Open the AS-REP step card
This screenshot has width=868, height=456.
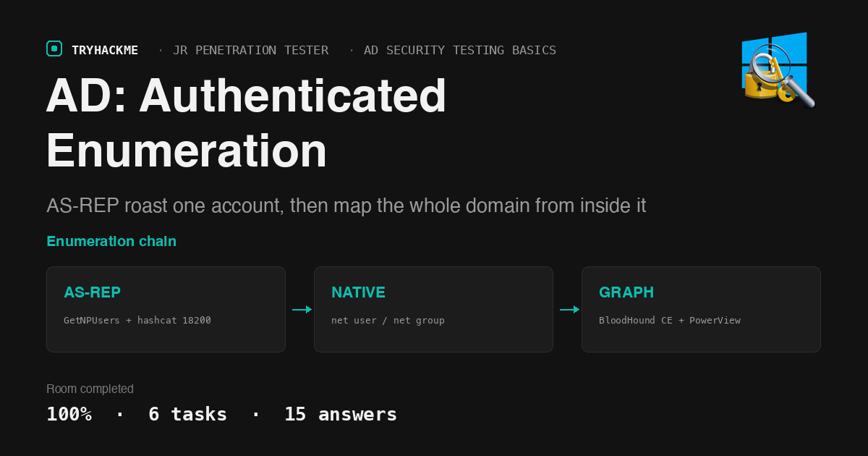(166, 309)
